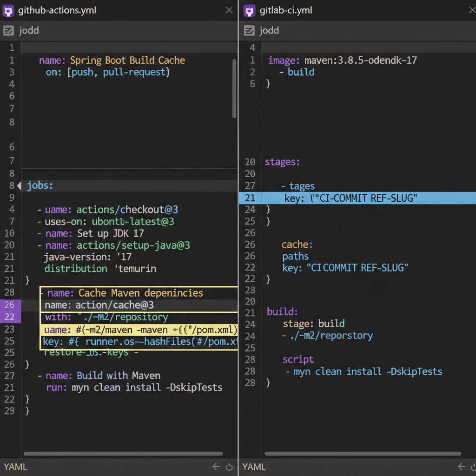Click the YAML language indicator in right status bar
476x476 pixels.
click(x=254, y=466)
